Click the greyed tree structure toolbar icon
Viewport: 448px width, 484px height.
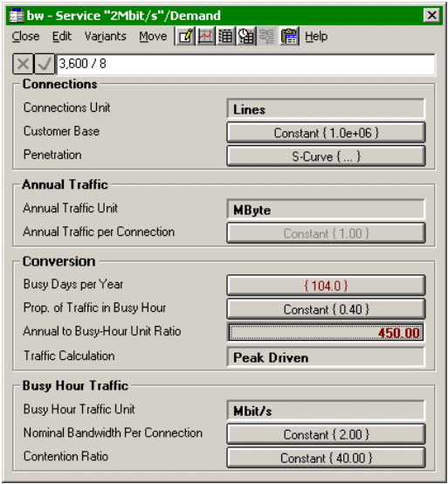coord(267,37)
